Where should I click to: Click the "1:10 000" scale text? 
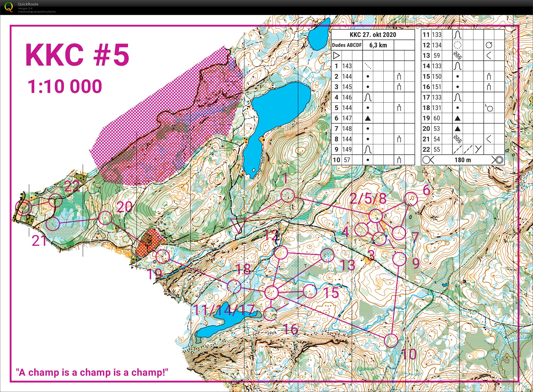pos(65,86)
